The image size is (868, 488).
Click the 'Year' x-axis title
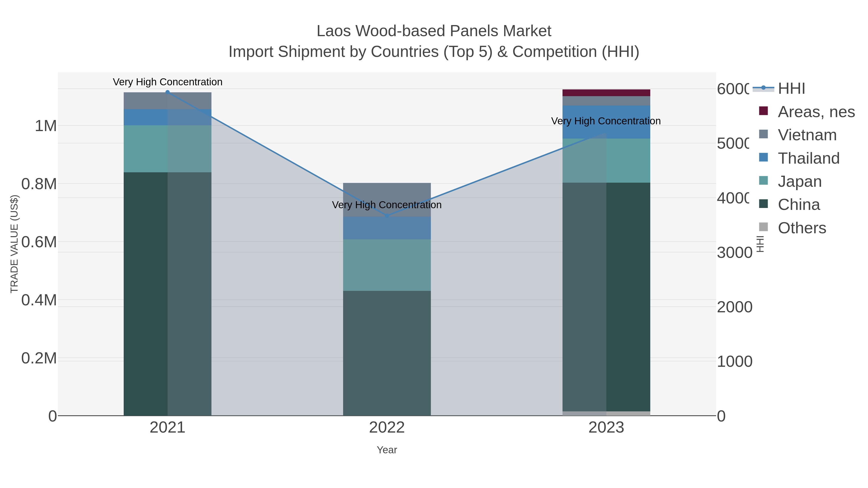coord(387,450)
